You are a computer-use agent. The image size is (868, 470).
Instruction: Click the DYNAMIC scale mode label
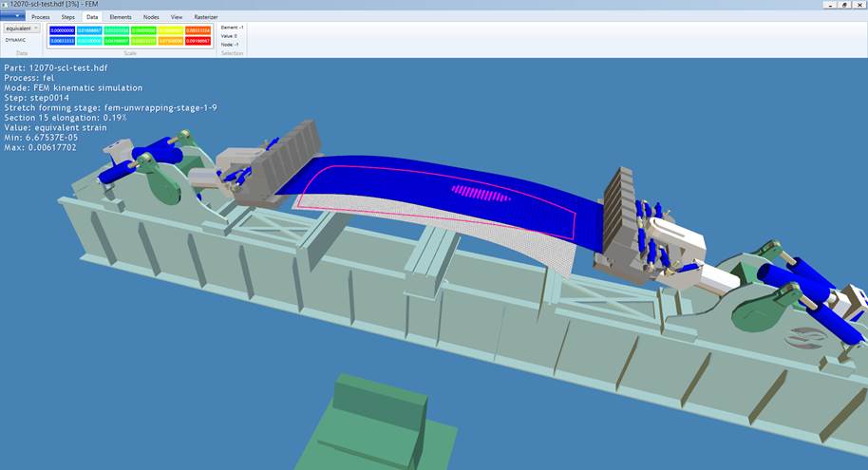point(16,40)
